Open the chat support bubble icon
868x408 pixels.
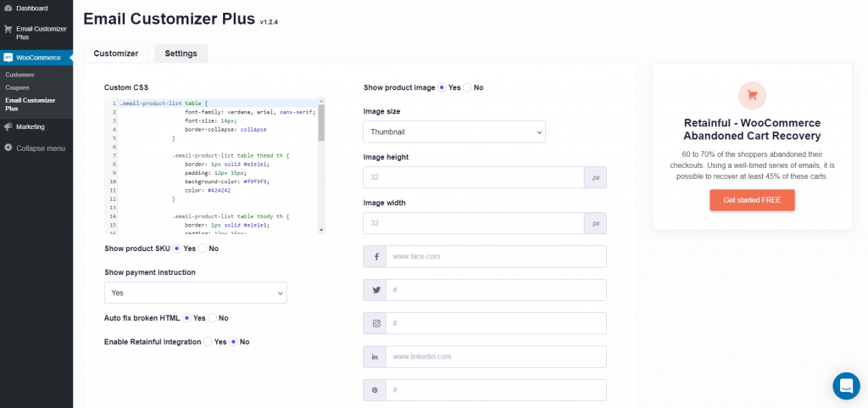pyautogui.click(x=847, y=386)
